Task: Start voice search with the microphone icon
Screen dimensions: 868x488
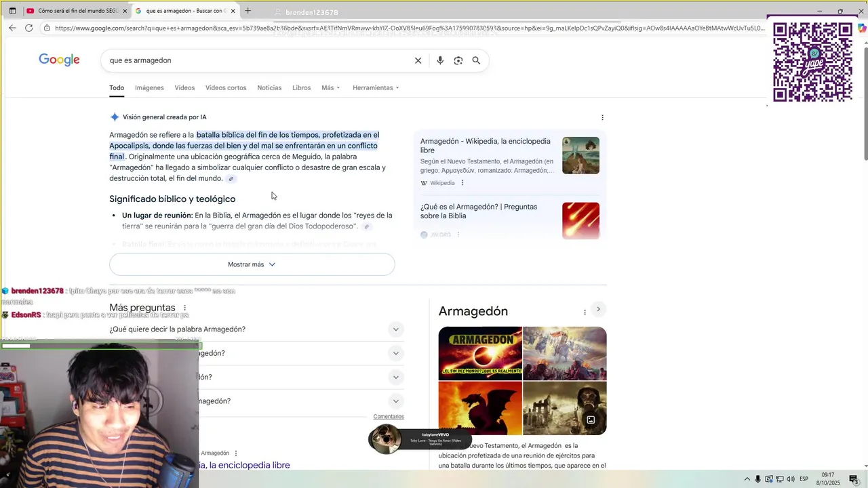Action: point(440,60)
